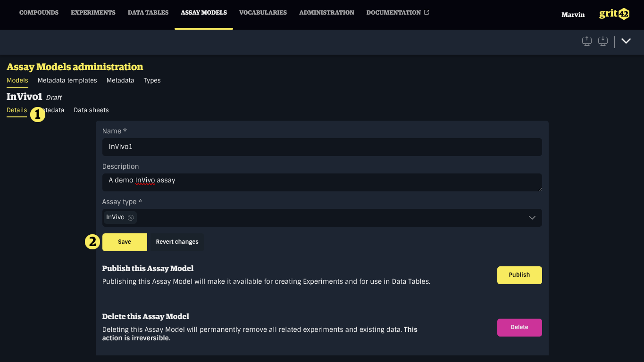The width and height of the screenshot is (644, 362).
Task: Open Vocabularies section
Action: [263, 13]
